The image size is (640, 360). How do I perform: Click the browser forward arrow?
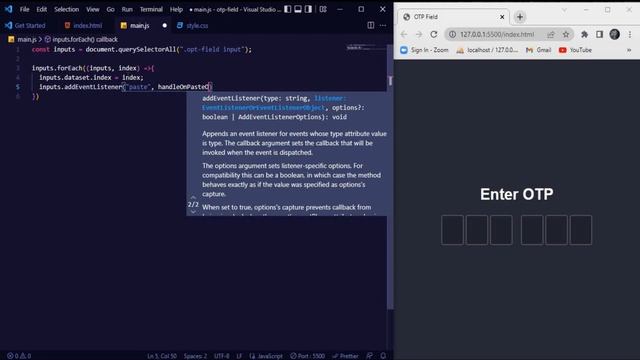[419, 34]
